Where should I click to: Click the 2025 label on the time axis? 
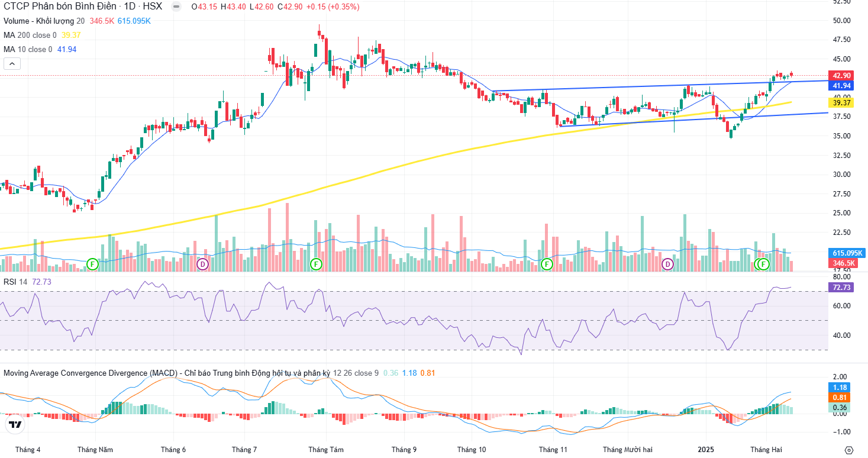click(x=706, y=450)
